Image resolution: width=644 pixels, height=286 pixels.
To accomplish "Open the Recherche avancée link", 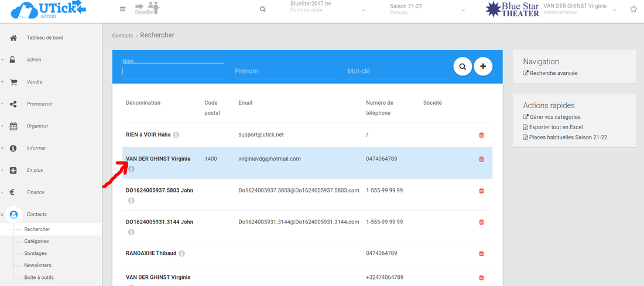I will pyautogui.click(x=553, y=73).
